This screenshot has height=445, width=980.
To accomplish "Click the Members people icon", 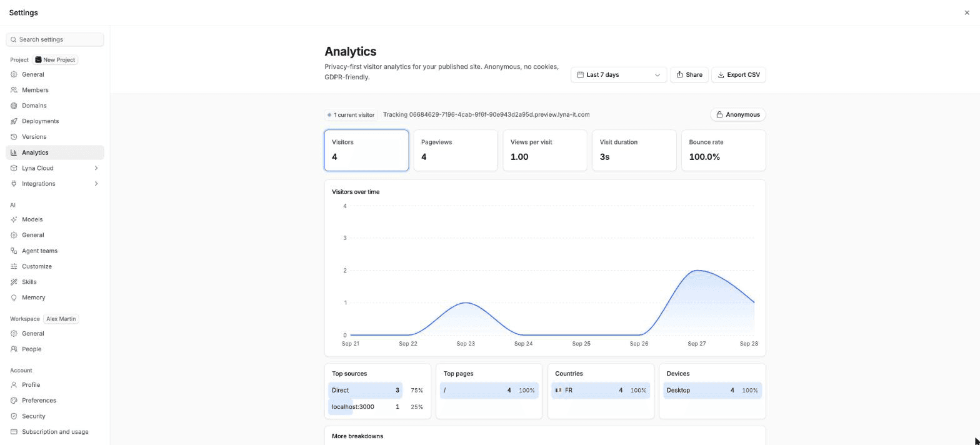I will tap(14, 90).
